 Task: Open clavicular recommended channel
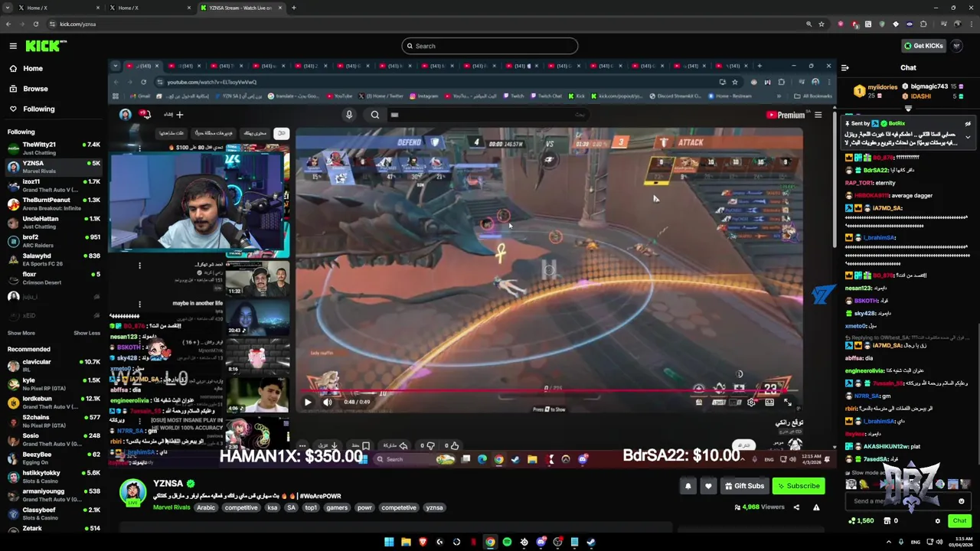52,365
